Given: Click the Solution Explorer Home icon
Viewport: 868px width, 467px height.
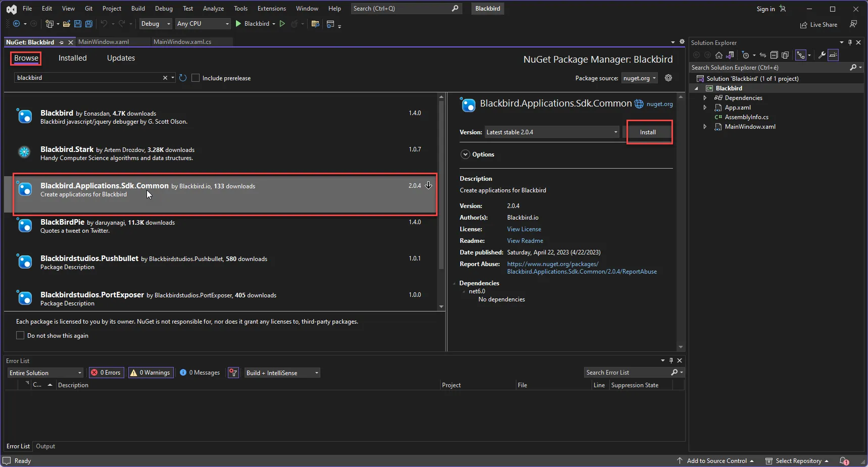Looking at the screenshot, I should pos(719,55).
